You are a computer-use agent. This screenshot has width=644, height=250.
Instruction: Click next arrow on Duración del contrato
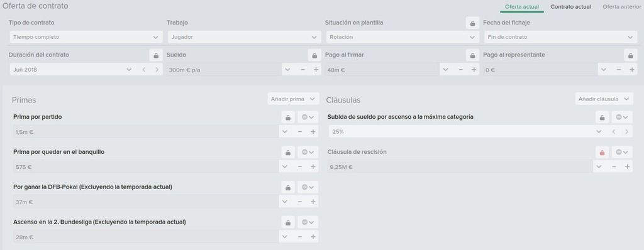point(157,70)
